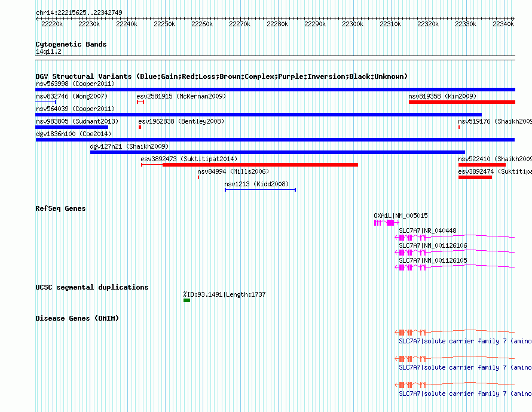
Task: Click the esv3892474 red loss bar
Action: [x=475, y=177]
